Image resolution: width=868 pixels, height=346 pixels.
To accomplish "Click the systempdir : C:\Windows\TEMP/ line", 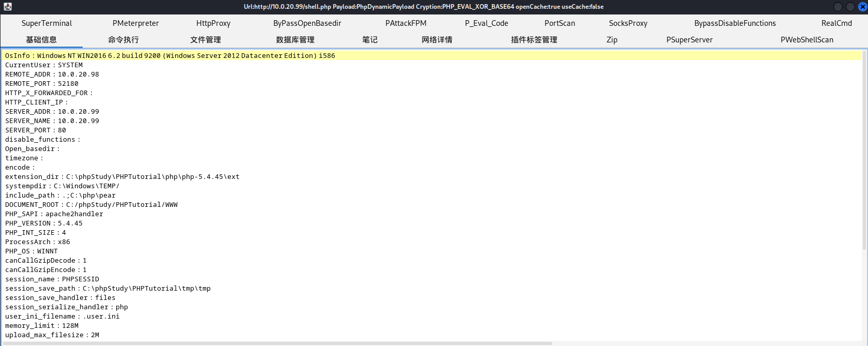I will [63, 186].
